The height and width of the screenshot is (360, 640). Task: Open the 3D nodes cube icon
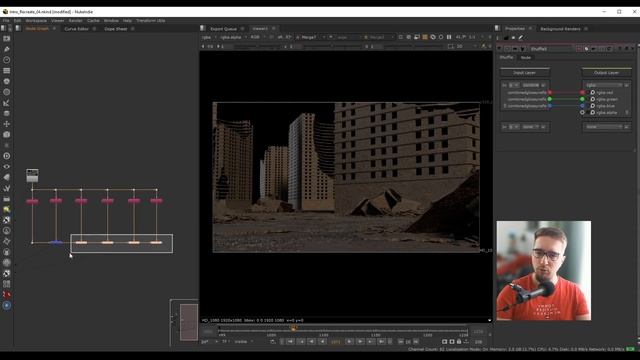(x=7, y=135)
